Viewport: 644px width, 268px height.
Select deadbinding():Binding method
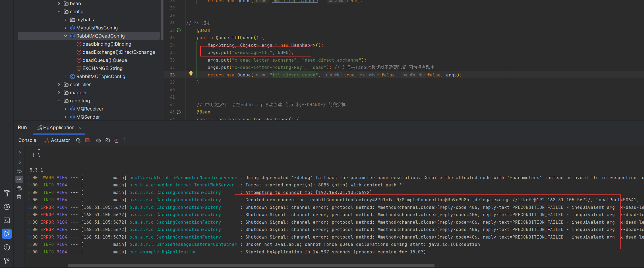[x=107, y=44]
